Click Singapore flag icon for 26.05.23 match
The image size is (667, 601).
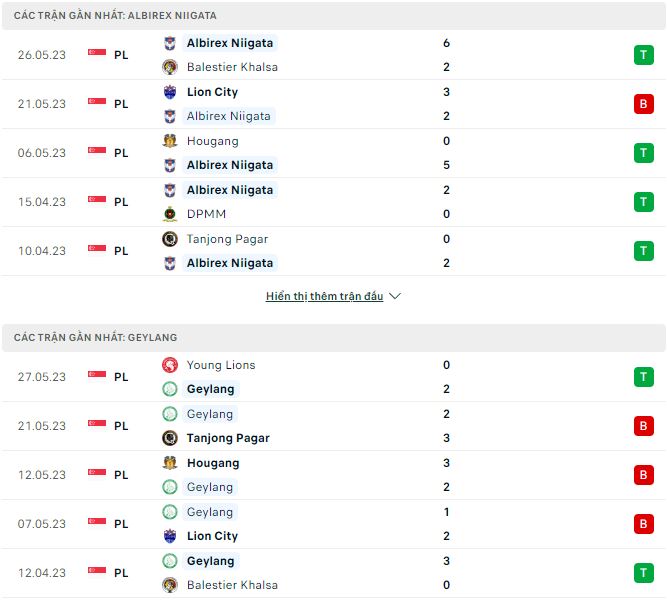coord(97,55)
